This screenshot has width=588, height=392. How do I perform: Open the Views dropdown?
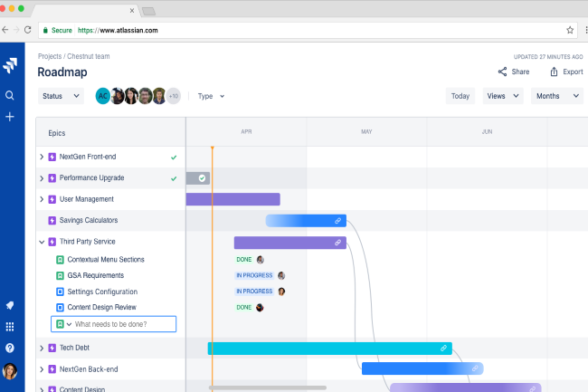(x=503, y=96)
